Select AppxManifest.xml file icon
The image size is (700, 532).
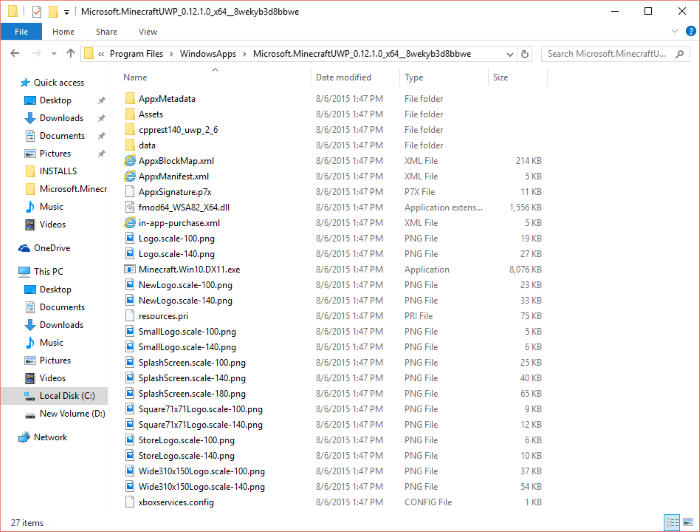coord(129,176)
